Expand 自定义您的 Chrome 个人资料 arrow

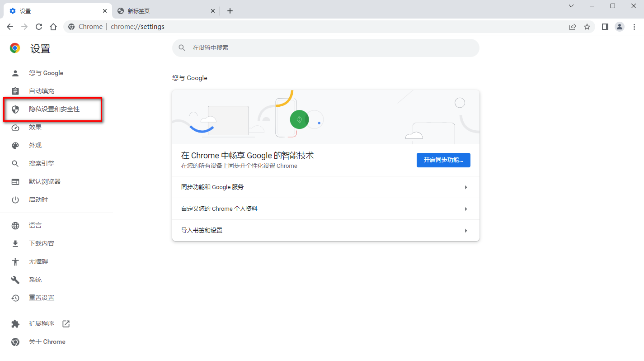[x=466, y=209]
